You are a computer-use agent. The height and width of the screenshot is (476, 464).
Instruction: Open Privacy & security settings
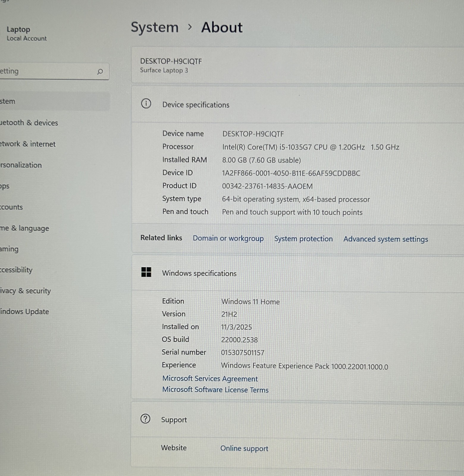(25, 291)
